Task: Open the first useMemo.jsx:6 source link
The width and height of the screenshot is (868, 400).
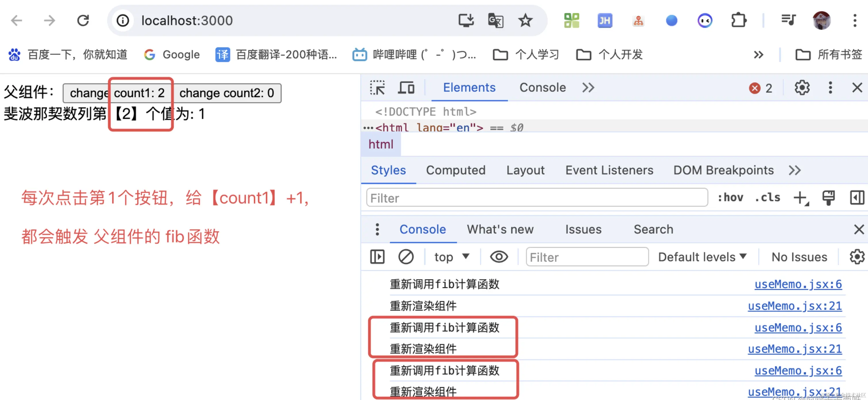Action: point(798,284)
